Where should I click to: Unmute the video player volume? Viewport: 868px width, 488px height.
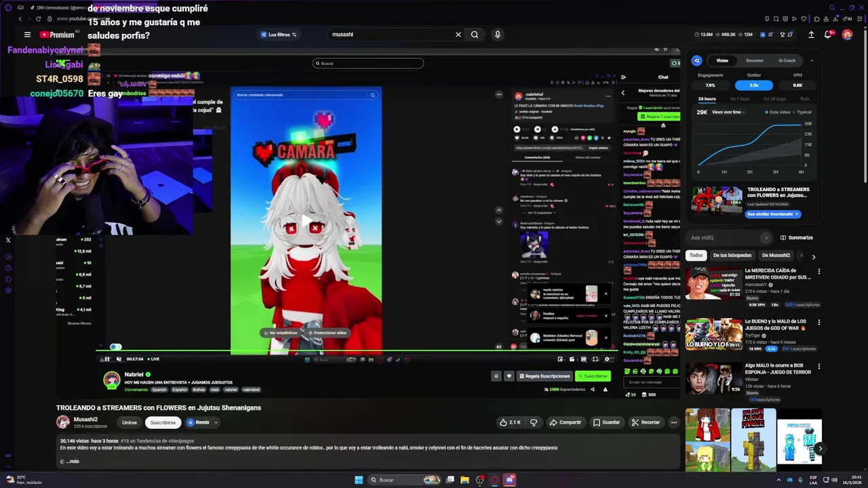(x=119, y=359)
